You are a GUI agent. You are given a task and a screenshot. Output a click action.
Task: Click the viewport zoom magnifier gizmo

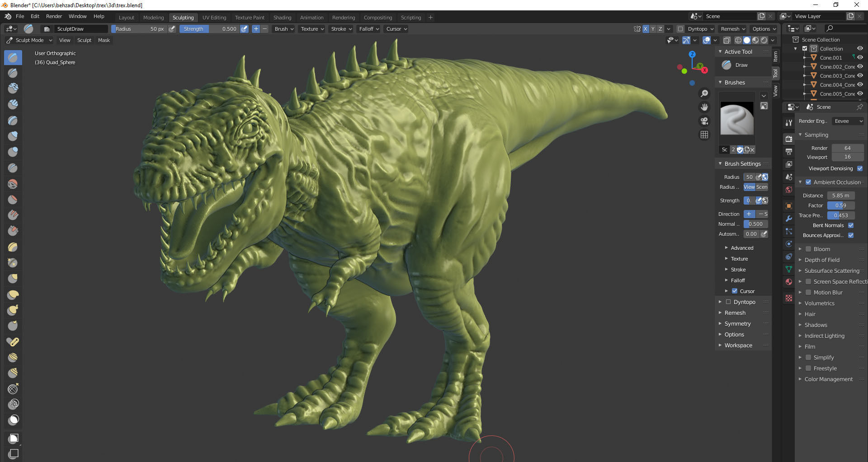(704, 93)
